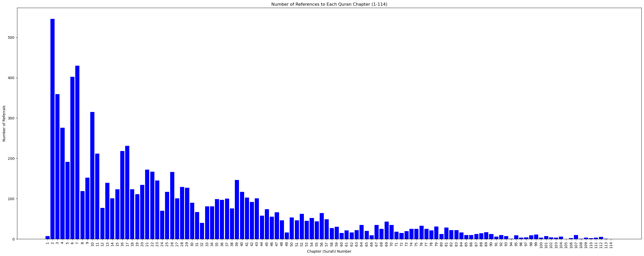Click the tallest bar for chapter 2
644x256 pixels.
pyautogui.click(x=53, y=129)
